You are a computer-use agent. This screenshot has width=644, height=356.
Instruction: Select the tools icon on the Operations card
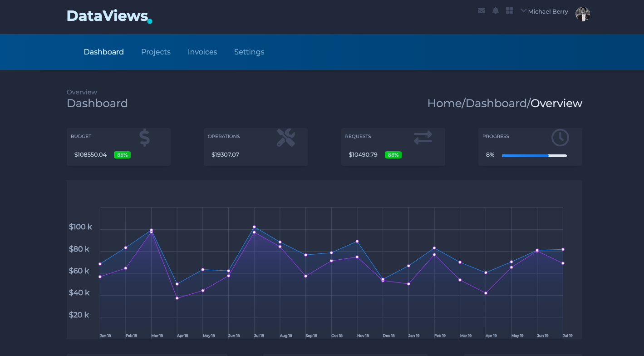[x=286, y=138]
